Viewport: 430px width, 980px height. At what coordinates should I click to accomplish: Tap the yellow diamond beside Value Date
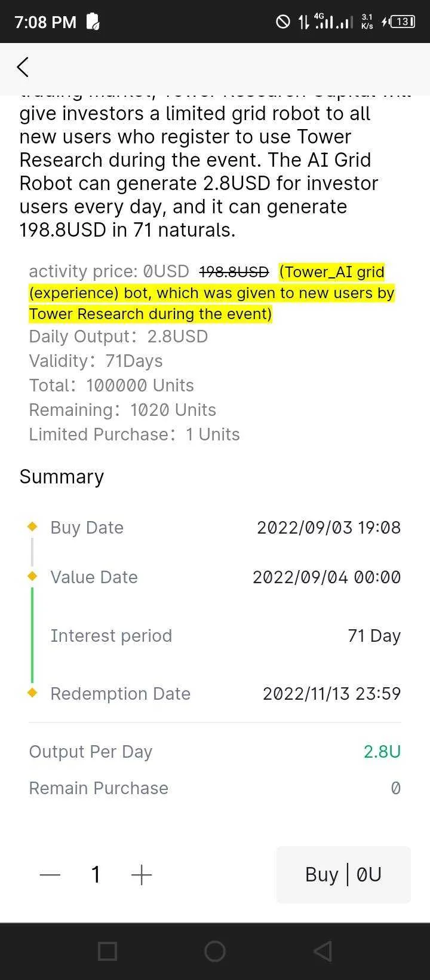32,576
